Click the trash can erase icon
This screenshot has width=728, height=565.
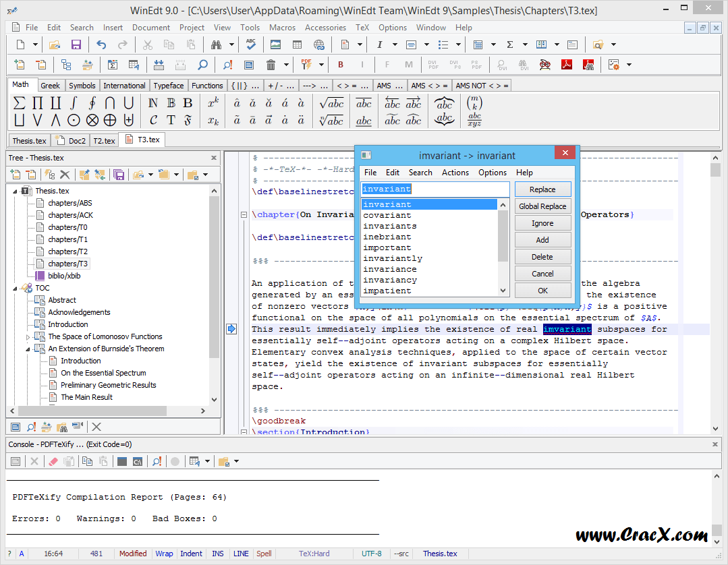(x=271, y=65)
